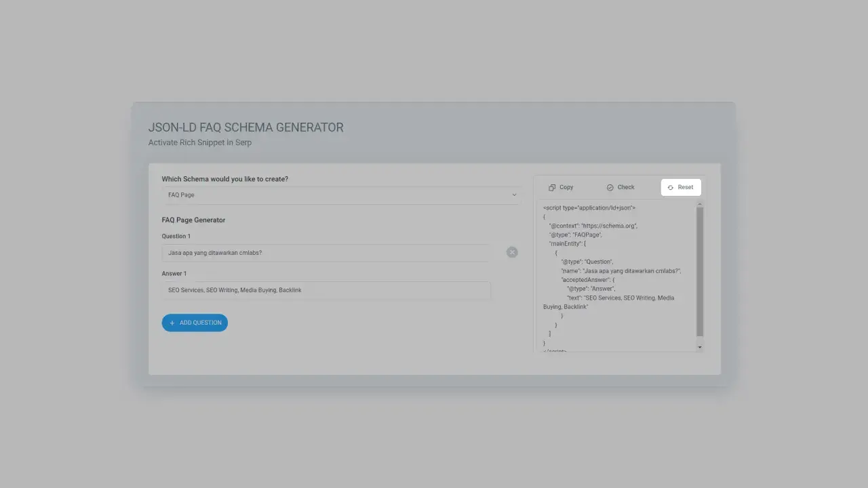Focus the Question 1 input field
Viewport: 868px width, 488px height.
point(325,252)
